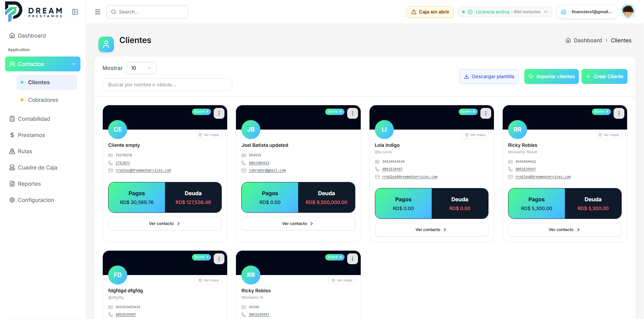
Task: Expand the Licencia activa dropdown
Action: pyautogui.click(x=505, y=12)
